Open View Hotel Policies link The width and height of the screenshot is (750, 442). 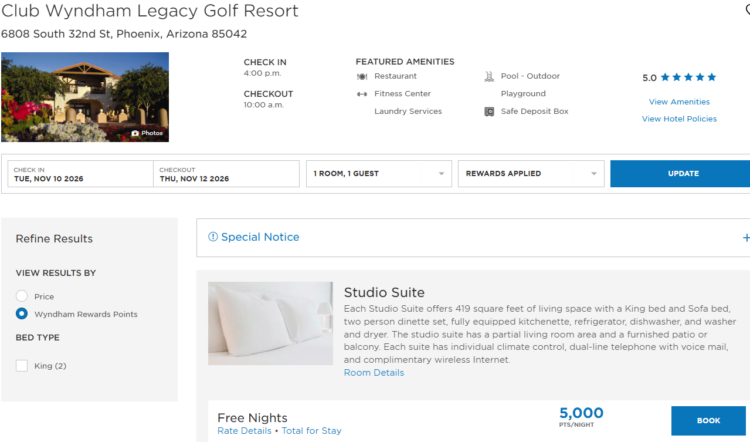[679, 119]
